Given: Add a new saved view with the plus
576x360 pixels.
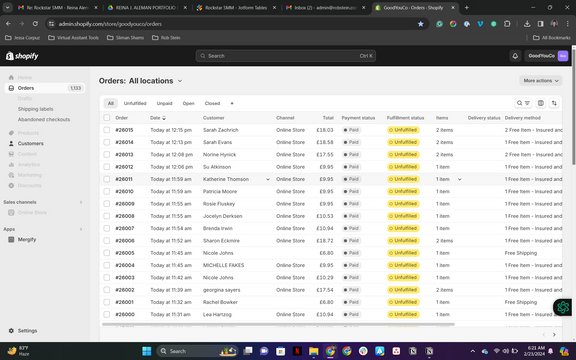Looking at the screenshot, I should [232, 104].
